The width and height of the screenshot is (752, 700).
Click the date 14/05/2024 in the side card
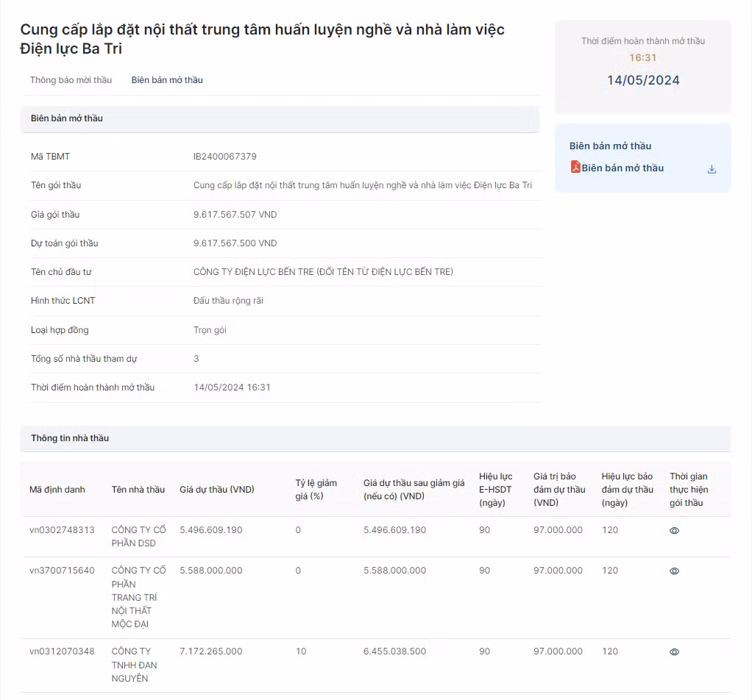(643, 80)
